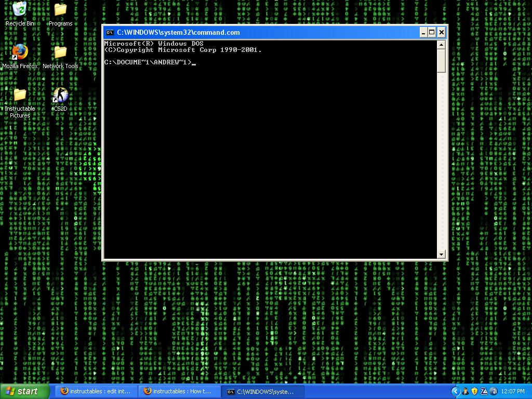Select the Network Tools folder

pyautogui.click(x=60, y=56)
